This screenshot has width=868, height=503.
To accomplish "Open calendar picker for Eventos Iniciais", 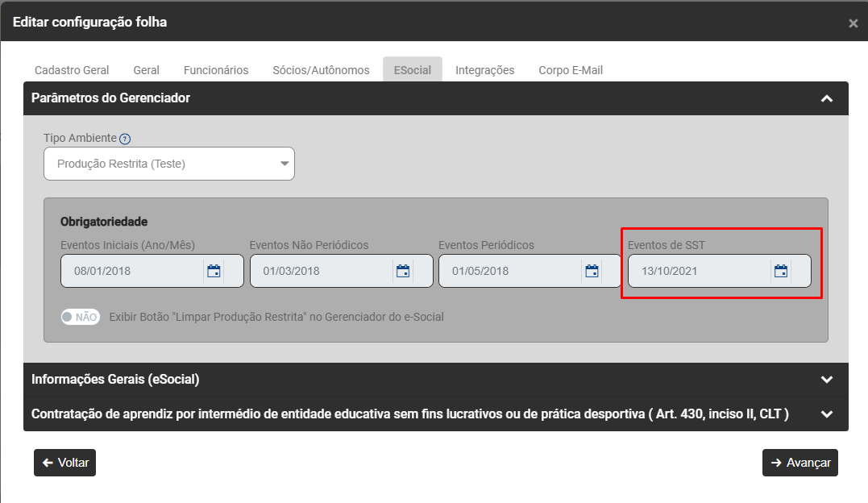I will coord(214,272).
